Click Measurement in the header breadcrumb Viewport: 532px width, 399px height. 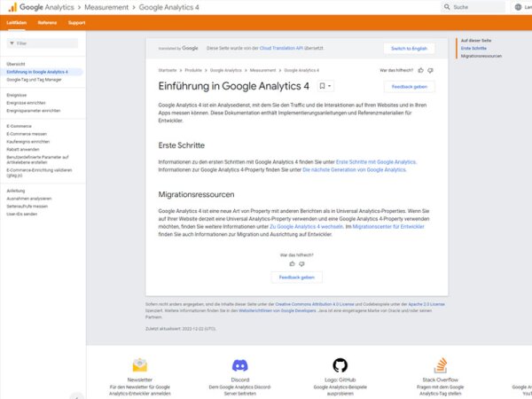(x=106, y=7)
